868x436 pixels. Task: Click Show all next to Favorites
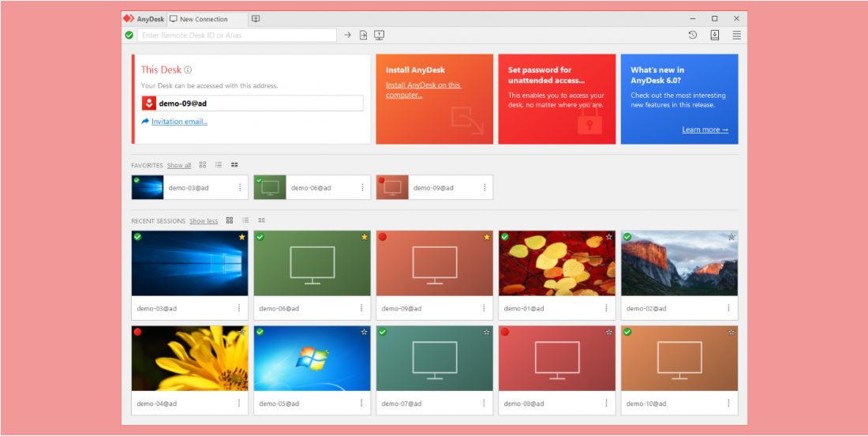tap(179, 165)
